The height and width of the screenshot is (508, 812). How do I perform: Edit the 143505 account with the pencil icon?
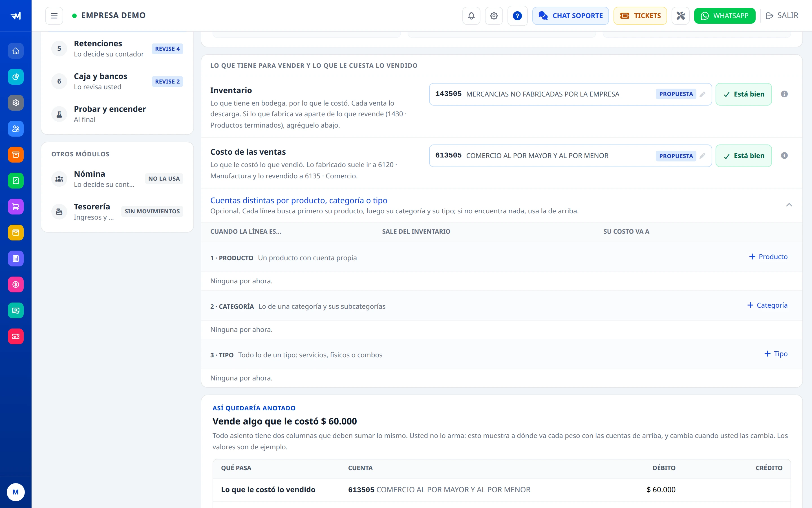tap(702, 94)
